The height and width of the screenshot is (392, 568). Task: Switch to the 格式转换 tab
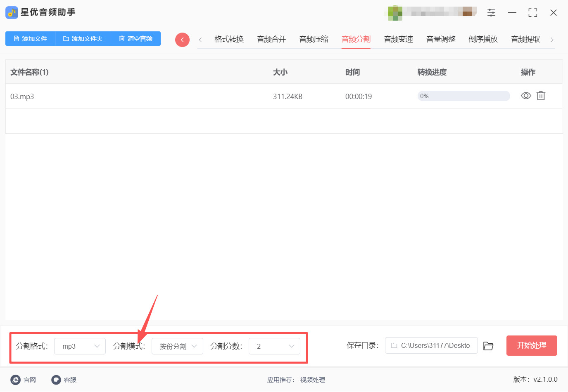coord(228,39)
